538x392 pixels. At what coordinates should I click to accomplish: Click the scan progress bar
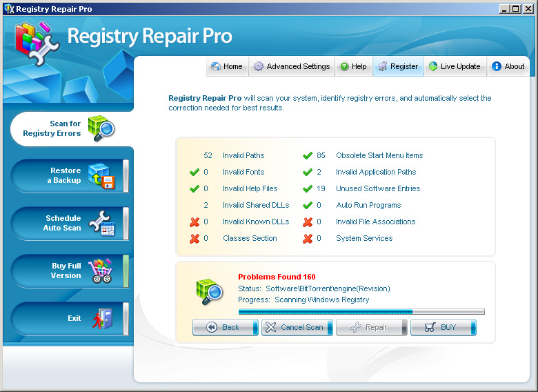coord(361,312)
